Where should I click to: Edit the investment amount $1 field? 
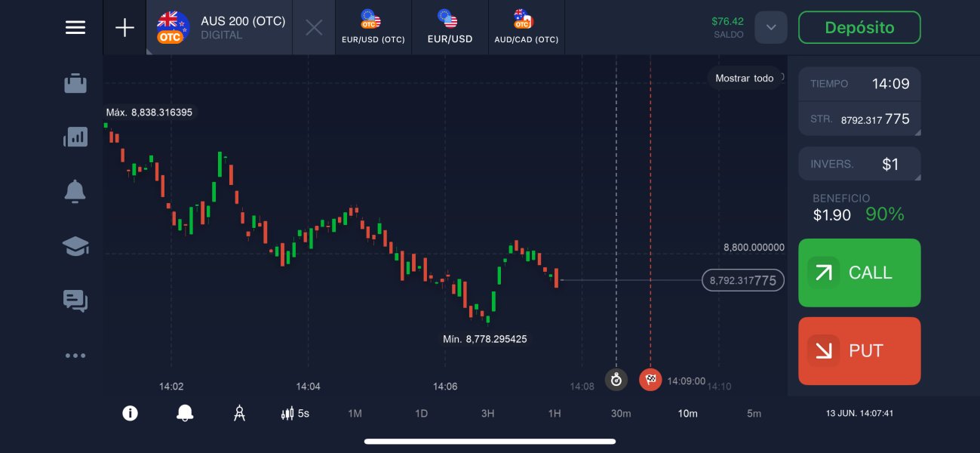(859, 164)
